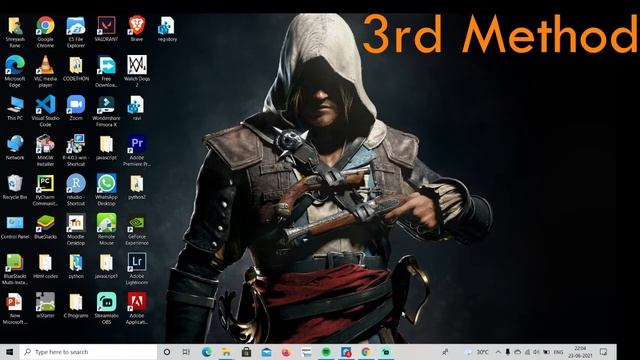The image size is (640, 360).
Task: Select the WhatsApp Desktop shortcut
Action: pyautogui.click(x=106, y=190)
